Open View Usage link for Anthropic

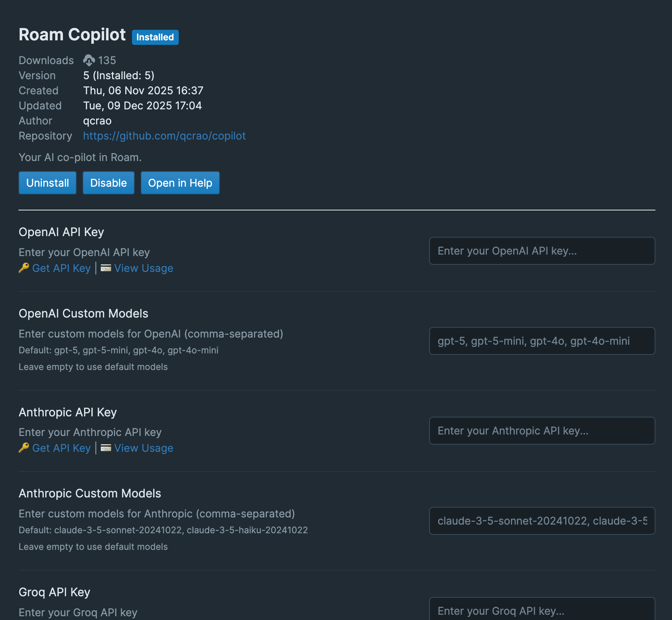(144, 448)
